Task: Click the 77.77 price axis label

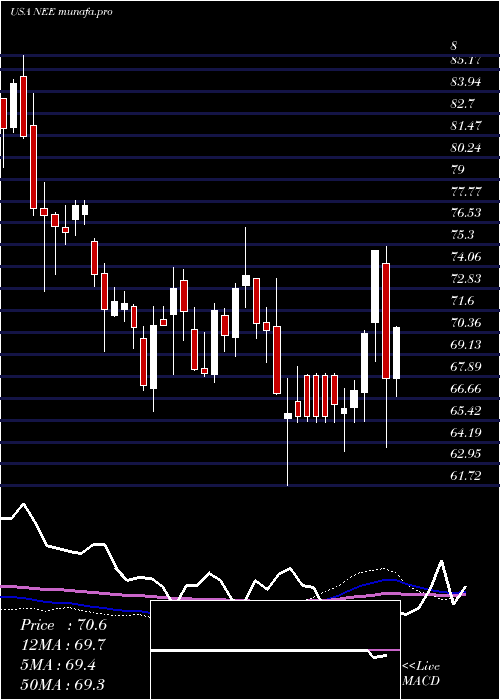Action: click(466, 191)
